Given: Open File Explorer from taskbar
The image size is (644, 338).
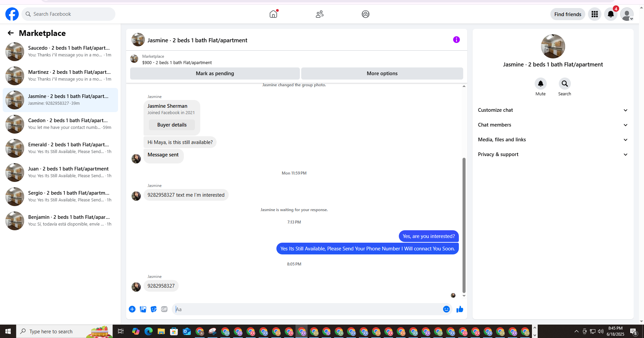Looking at the screenshot, I should 161,331.
